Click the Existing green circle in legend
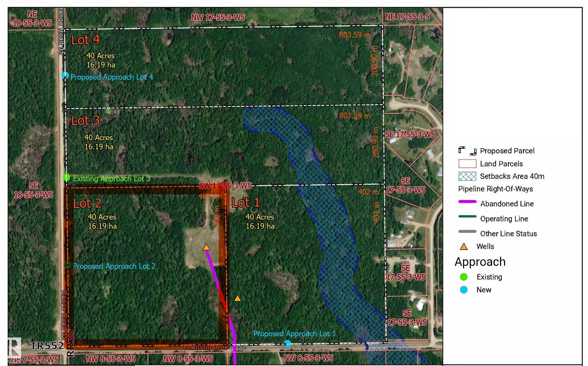The width and height of the screenshot is (588, 366). pyautogui.click(x=464, y=277)
